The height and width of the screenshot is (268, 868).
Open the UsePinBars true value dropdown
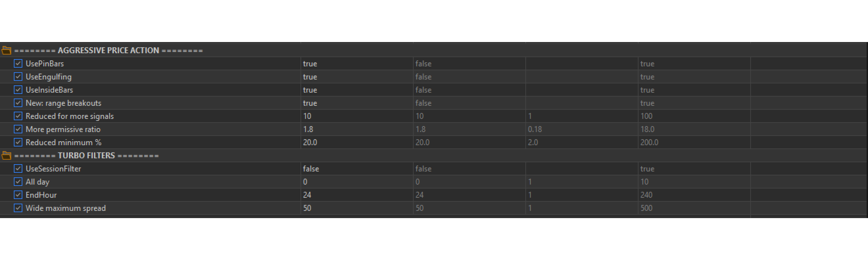(x=356, y=64)
